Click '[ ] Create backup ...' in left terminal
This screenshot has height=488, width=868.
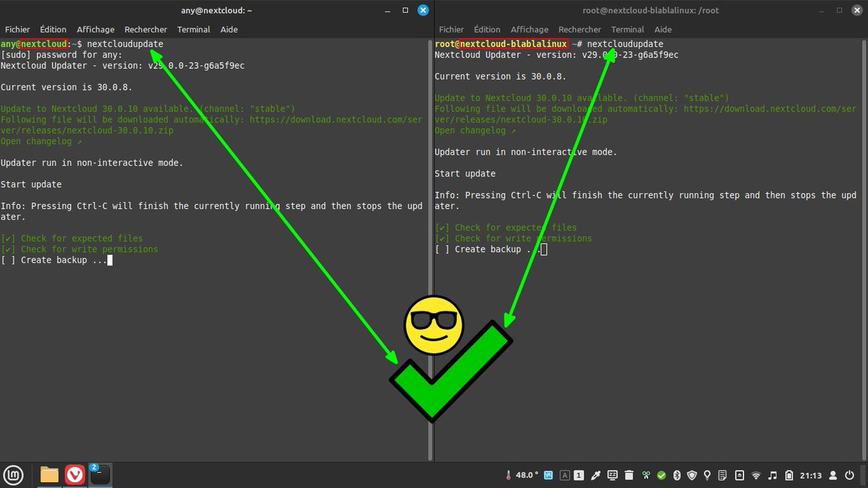point(54,260)
